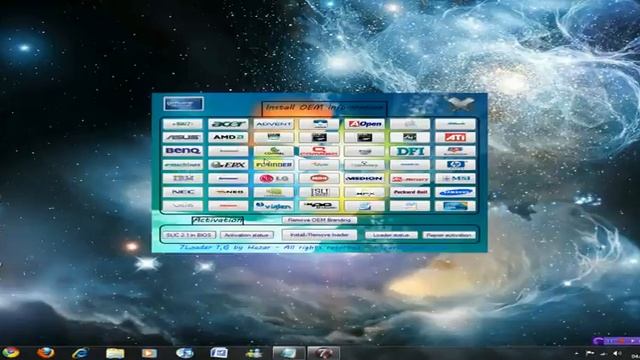Close 7Loader with the winged X
640x360 pixels.
pyautogui.click(x=461, y=104)
